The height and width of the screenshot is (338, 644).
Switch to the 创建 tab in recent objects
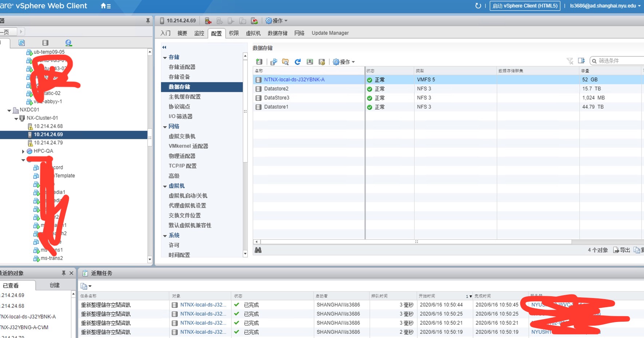coord(55,285)
